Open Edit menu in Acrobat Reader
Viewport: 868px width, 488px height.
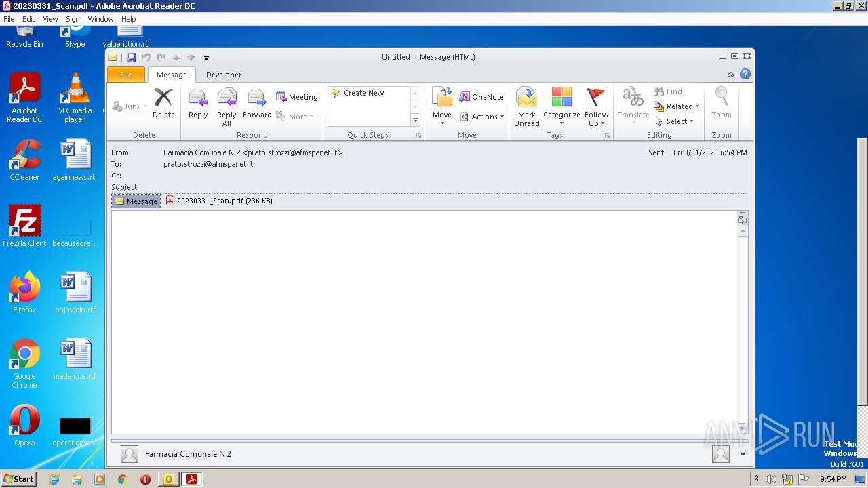point(28,19)
